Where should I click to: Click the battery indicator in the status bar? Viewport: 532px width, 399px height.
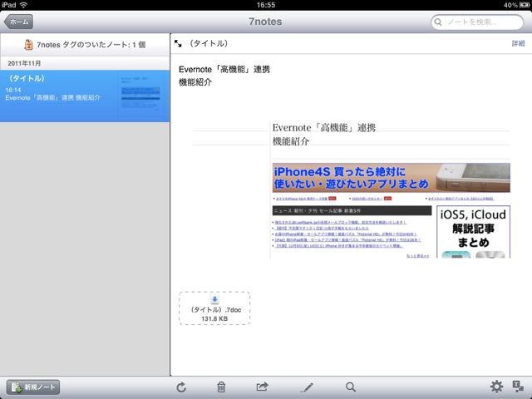(525, 5)
